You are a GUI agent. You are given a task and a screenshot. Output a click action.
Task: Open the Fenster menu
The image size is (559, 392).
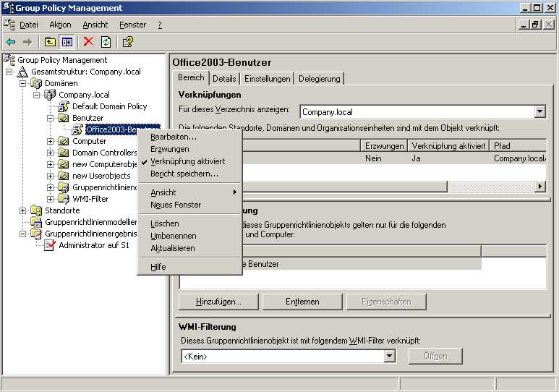point(132,25)
